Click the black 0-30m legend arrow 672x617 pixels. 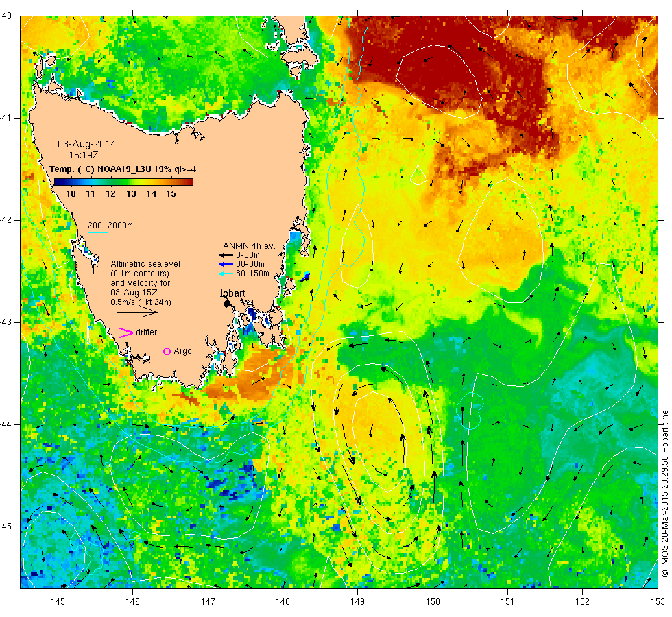(x=226, y=255)
